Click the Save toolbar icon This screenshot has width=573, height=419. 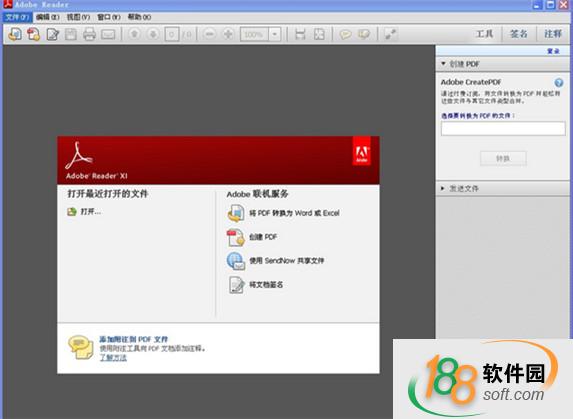click(71, 34)
